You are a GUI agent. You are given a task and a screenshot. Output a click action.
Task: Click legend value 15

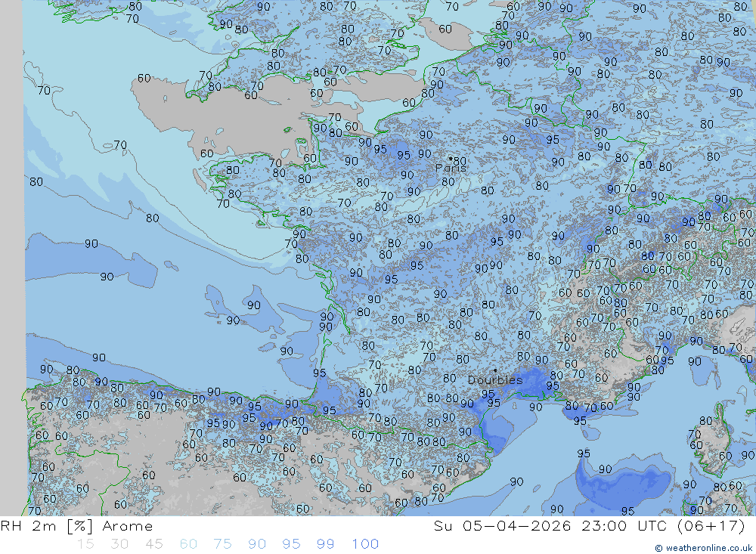click(86, 544)
